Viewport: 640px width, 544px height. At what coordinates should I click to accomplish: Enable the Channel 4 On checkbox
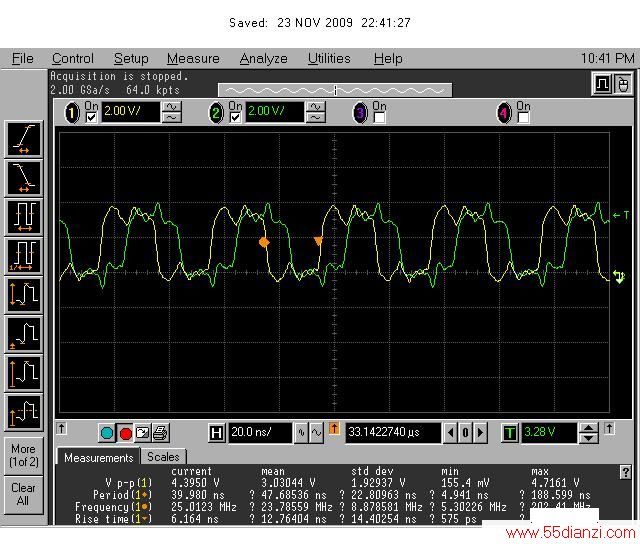523,118
